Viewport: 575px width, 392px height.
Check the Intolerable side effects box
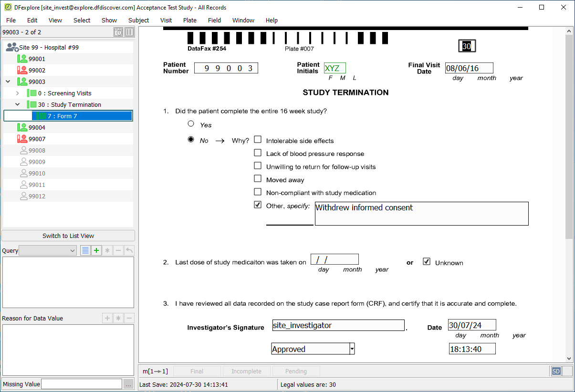pos(258,140)
